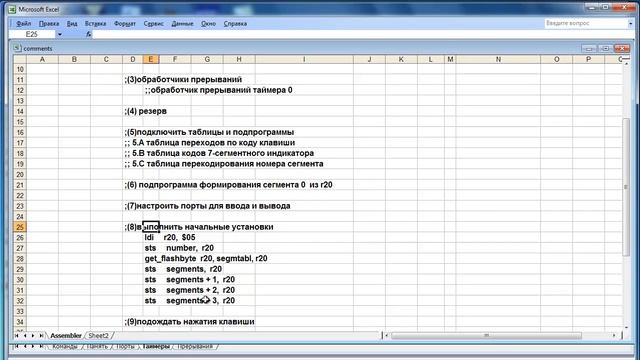Click the horizontal scrollbar right arrow
Screen dimensions: 640x360
[614, 336]
